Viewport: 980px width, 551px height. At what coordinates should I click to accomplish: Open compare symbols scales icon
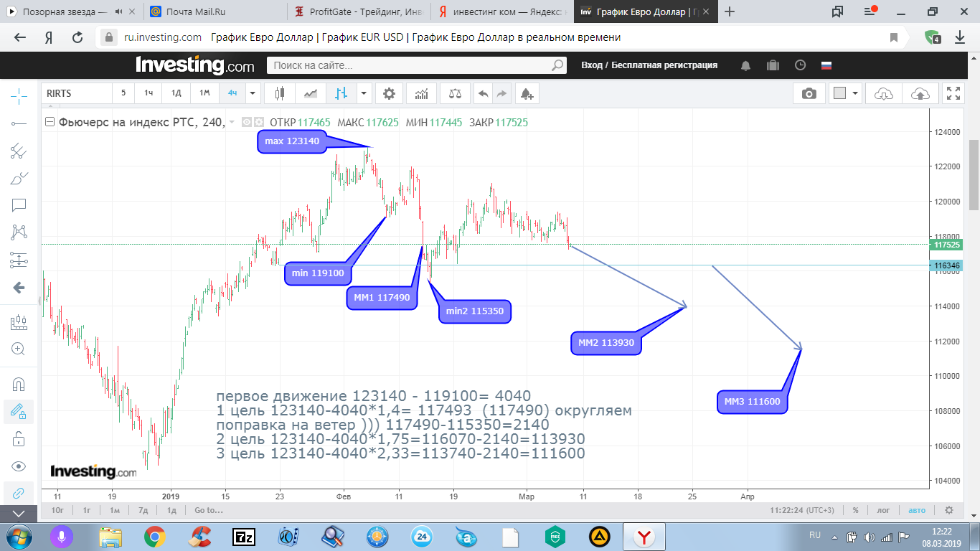click(x=455, y=93)
